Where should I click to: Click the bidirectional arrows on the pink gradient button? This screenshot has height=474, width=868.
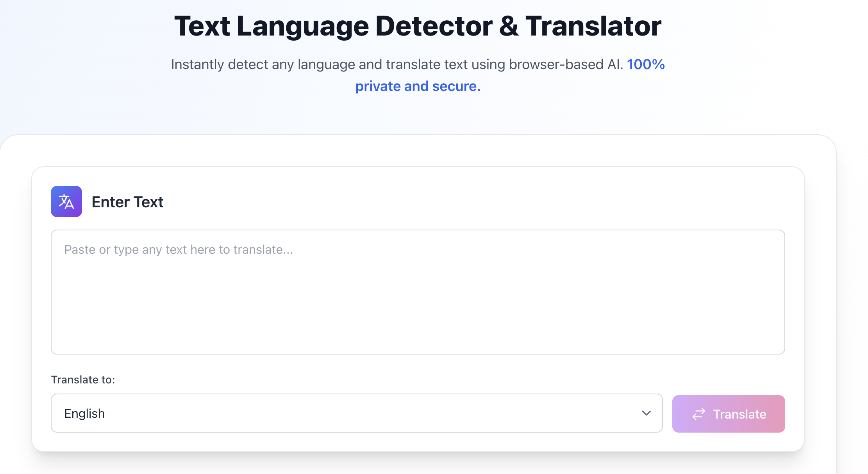(x=699, y=413)
